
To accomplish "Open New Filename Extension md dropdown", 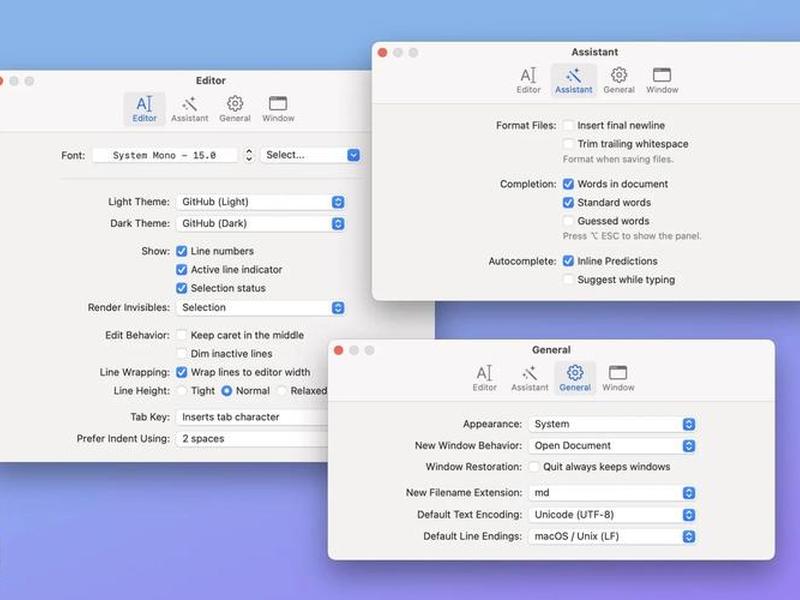I will (x=612, y=493).
